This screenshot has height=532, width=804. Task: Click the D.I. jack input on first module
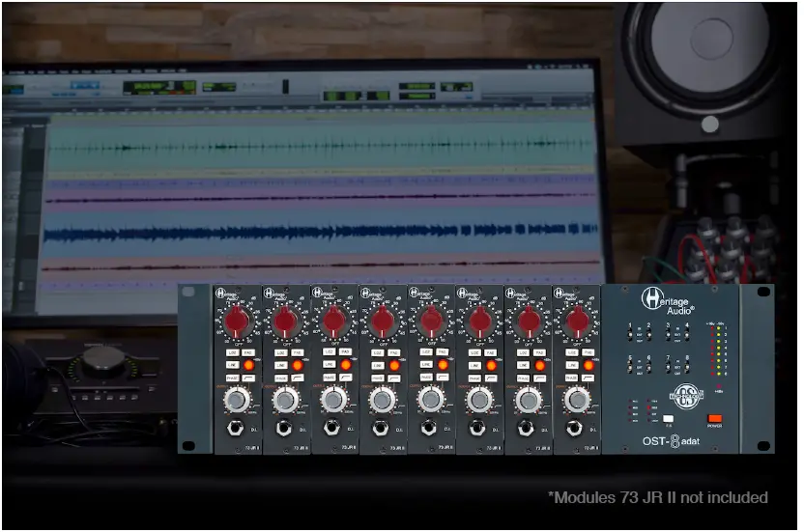pyautogui.click(x=236, y=428)
